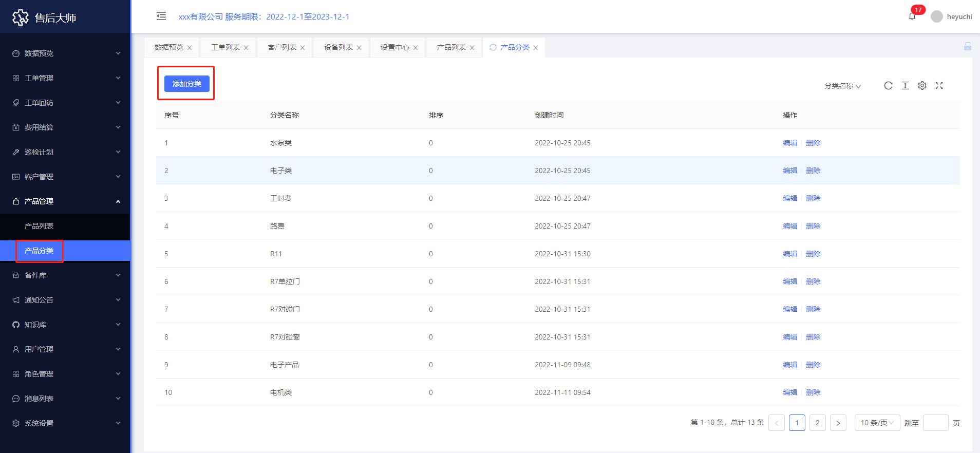Switch to the 客户列表 tab

[282, 47]
